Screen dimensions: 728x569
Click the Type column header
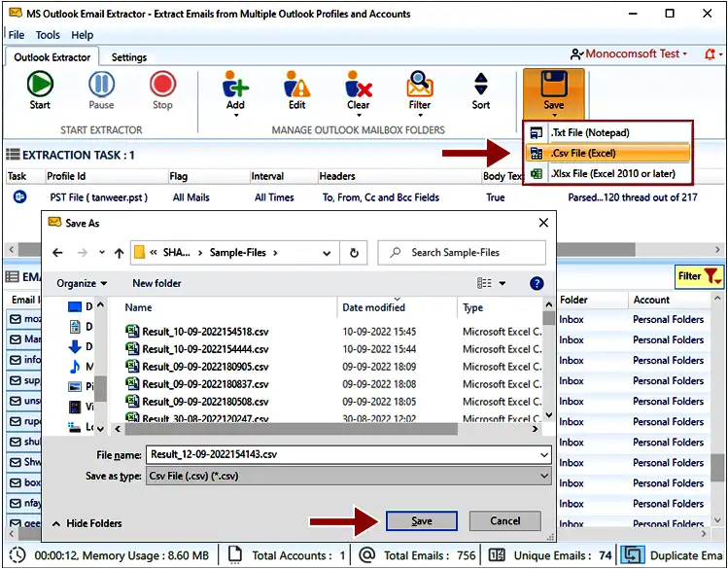point(472,307)
